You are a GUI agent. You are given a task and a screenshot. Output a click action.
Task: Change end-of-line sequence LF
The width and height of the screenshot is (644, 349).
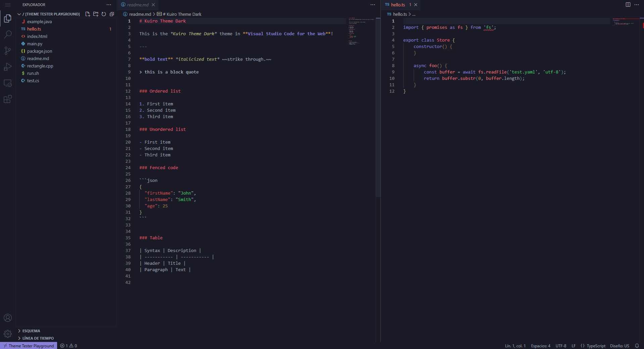573,346
